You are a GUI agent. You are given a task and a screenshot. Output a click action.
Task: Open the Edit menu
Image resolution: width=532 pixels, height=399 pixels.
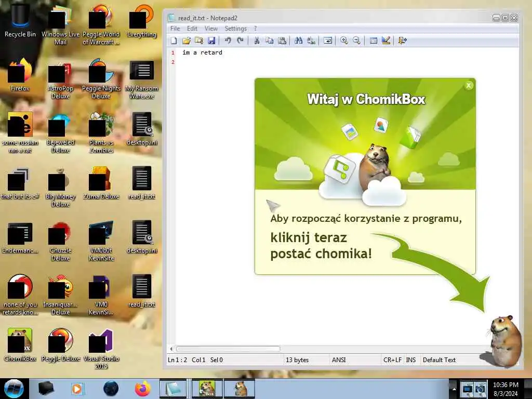pos(192,29)
